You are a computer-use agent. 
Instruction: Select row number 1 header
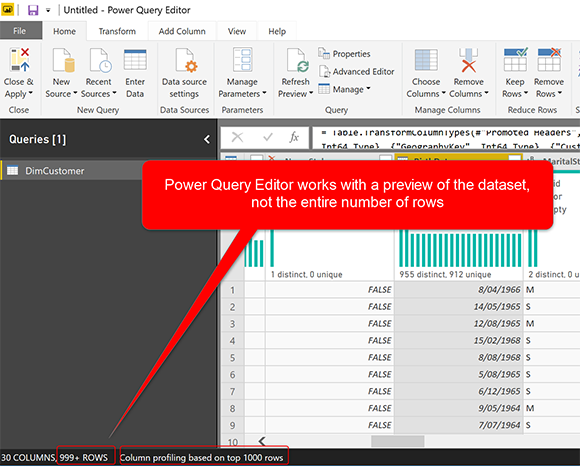pyautogui.click(x=232, y=290)
